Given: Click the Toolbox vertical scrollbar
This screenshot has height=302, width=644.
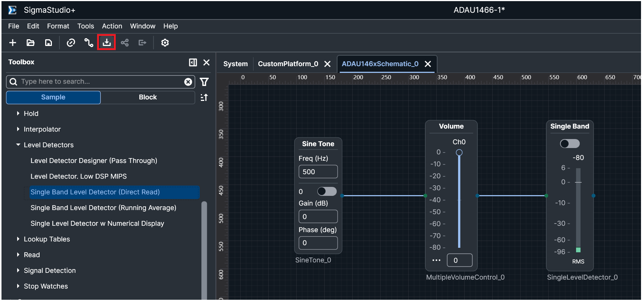Looking at the screenshot, I should pos(204,250).
